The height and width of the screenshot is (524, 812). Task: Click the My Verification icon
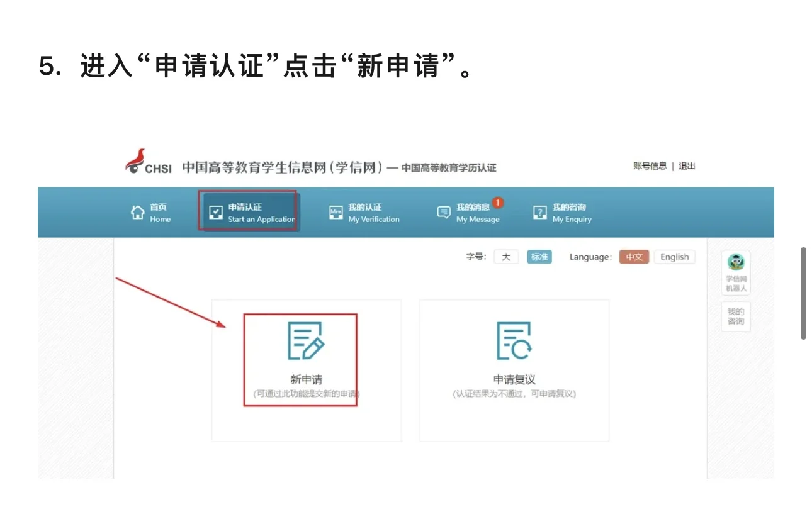click(336, 213)
